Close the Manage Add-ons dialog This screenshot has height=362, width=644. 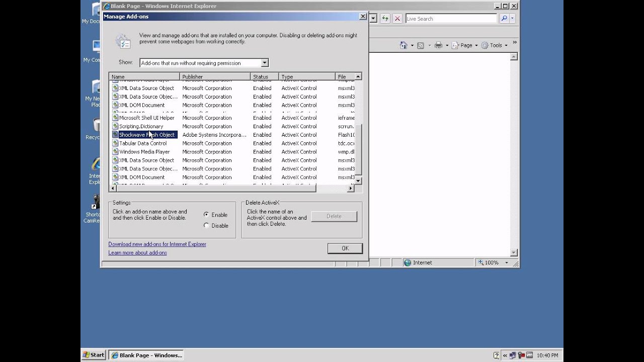click(363, 17)
